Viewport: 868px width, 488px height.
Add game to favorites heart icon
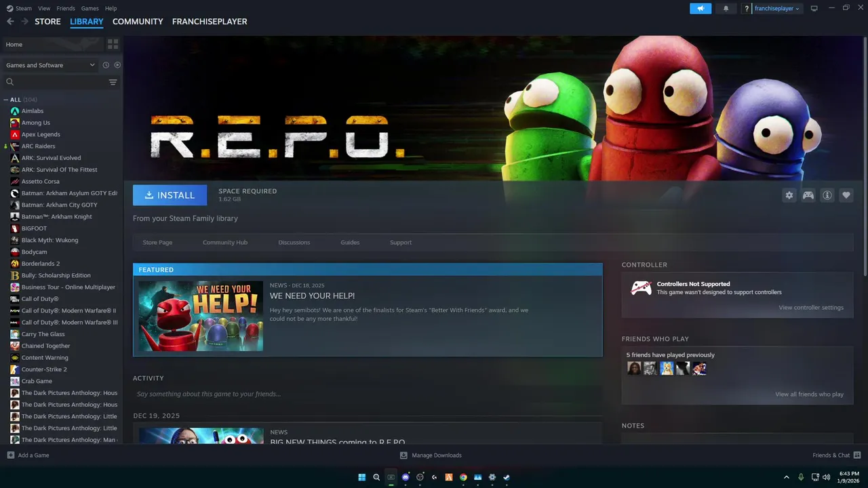(846, 195)
